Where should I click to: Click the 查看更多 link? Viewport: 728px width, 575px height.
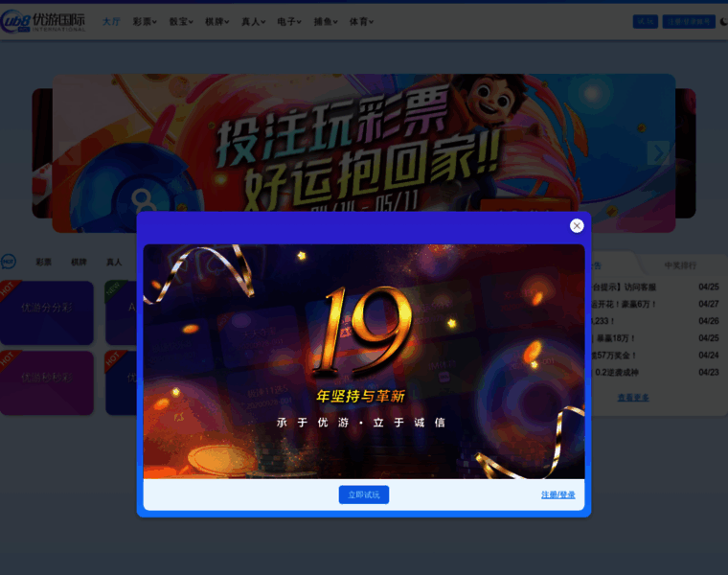pyautogui.click(x=633, y=398)
